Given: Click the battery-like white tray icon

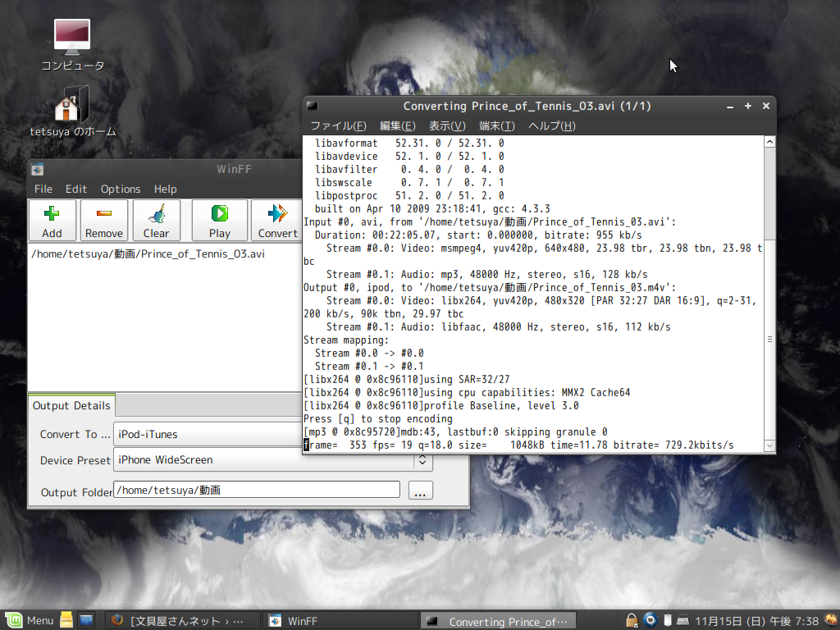Looking at the screenshot, I should pyautogui.click(x=668, y=620).
